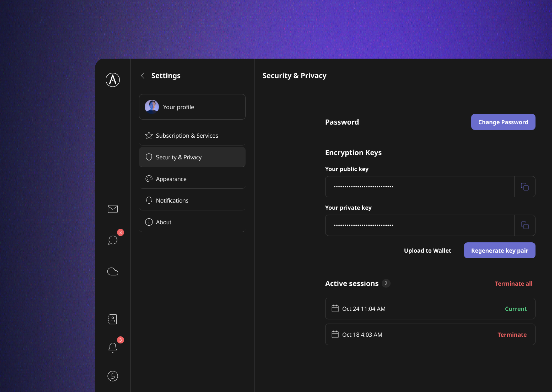Open the About settings section
552x392 pixels.
point(164,222)
